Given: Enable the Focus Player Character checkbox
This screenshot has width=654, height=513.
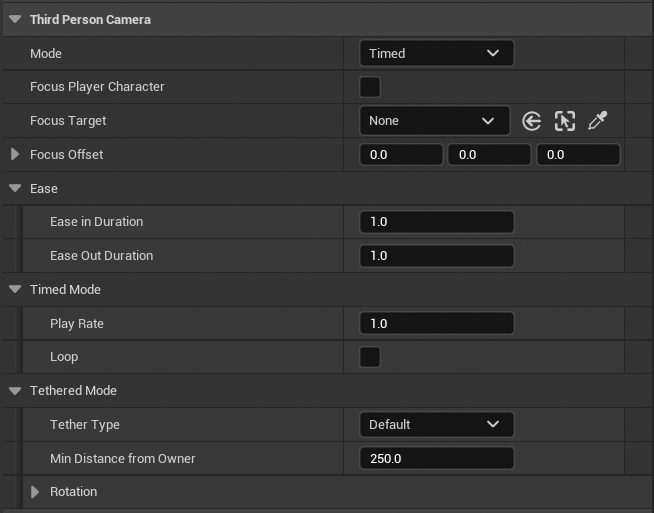Looking at the screenshot, I should (370, 87).
